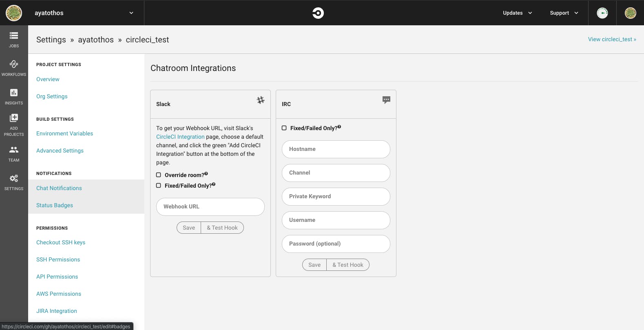Click Settings in the breadcrumb
The width and height of the screenshot is (644, 330).
(51, 40)
